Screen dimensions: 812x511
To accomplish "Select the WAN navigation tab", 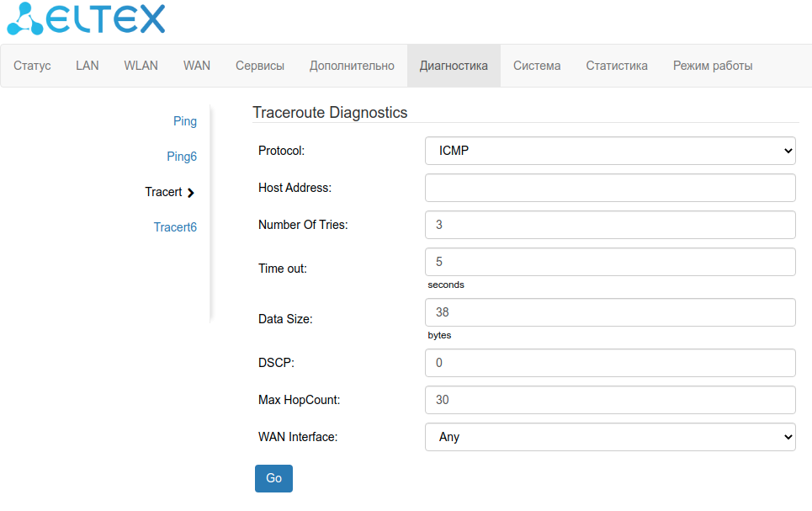I will coord(197,66).
